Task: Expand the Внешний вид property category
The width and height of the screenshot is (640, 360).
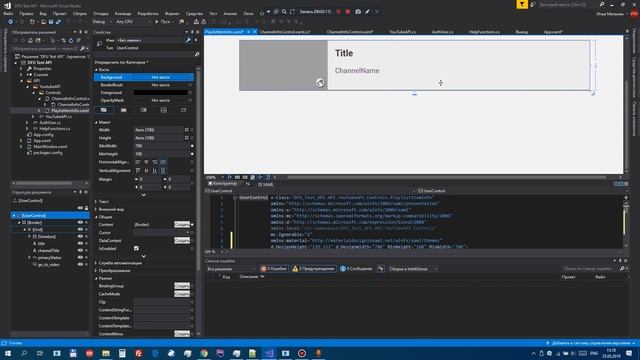Action: [96, 209]
